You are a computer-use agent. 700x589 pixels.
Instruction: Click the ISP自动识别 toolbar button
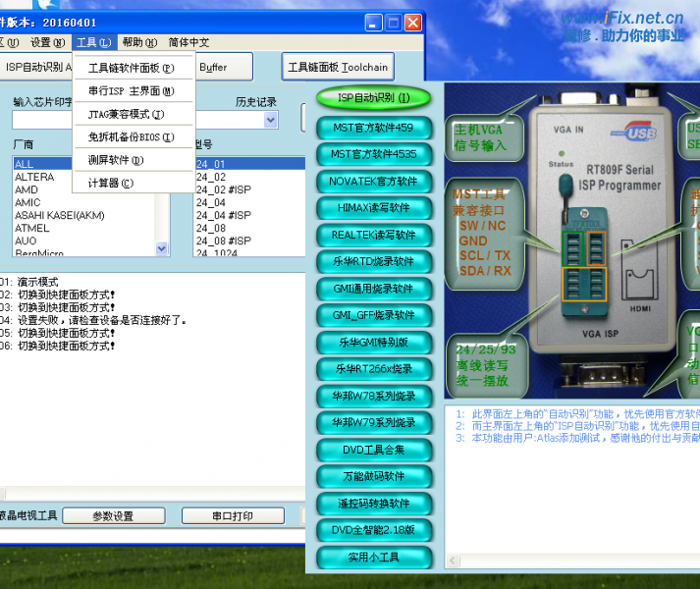pos(35,67)
